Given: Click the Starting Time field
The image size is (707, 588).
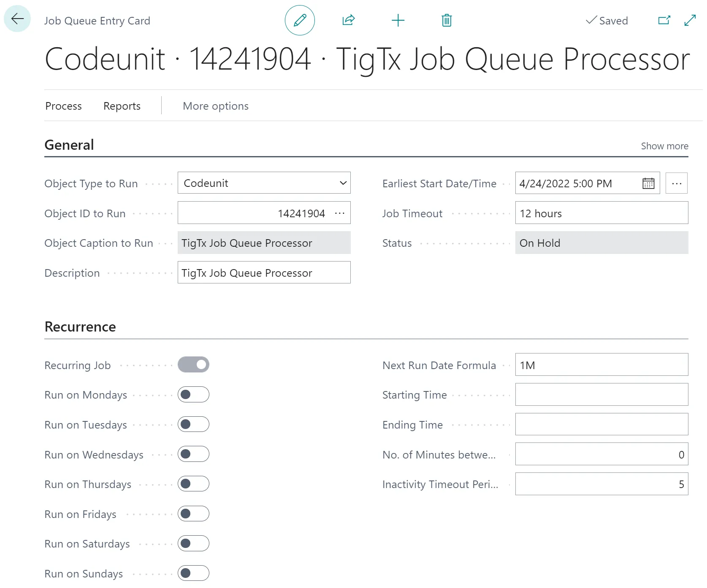Looking at the screenshot, I should point(601,394).
